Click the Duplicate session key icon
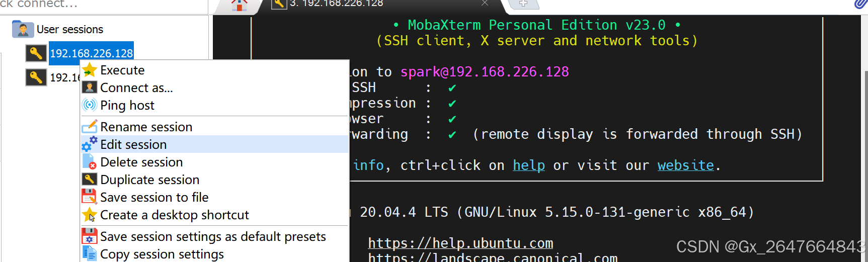Screen dimensions: 868x262 pos(90,179)
